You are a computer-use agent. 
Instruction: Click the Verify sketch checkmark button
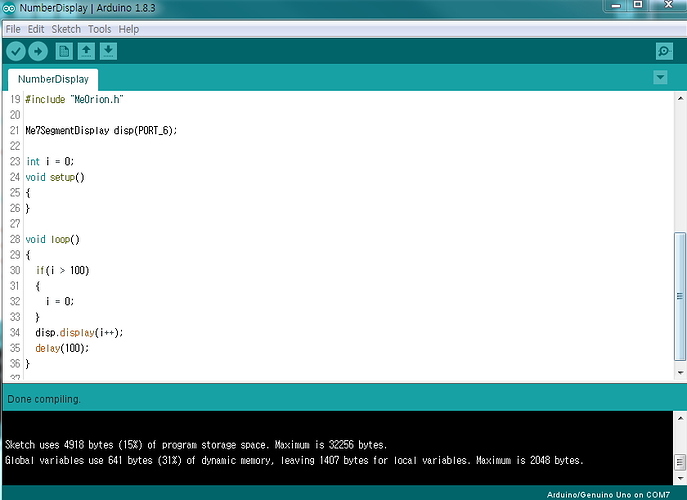tap(16, 51)
